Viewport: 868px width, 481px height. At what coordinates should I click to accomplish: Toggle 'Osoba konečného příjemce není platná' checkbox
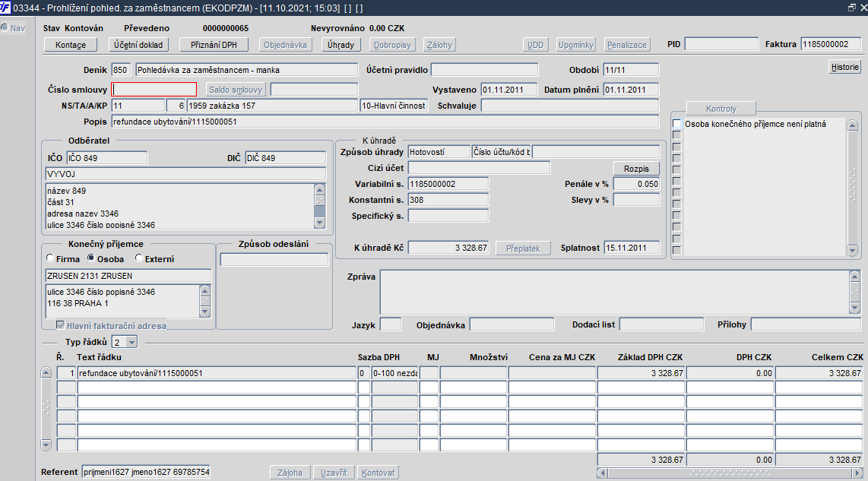[x=676, y=124]
